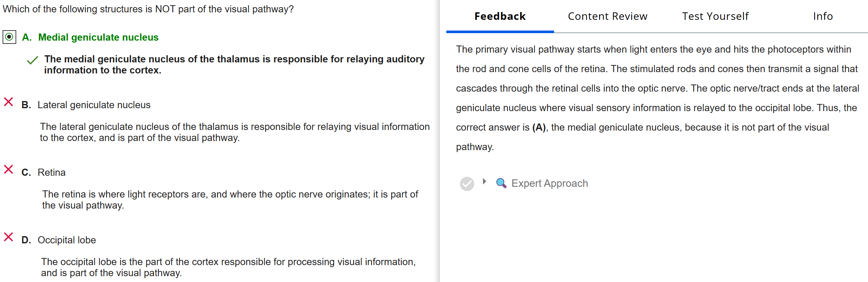The width and height of the screenshot is (868, 282).
Task: Click the red X beside Lateral geniculate nucleus
Action: pyautogui.click(x=8, y=102)
